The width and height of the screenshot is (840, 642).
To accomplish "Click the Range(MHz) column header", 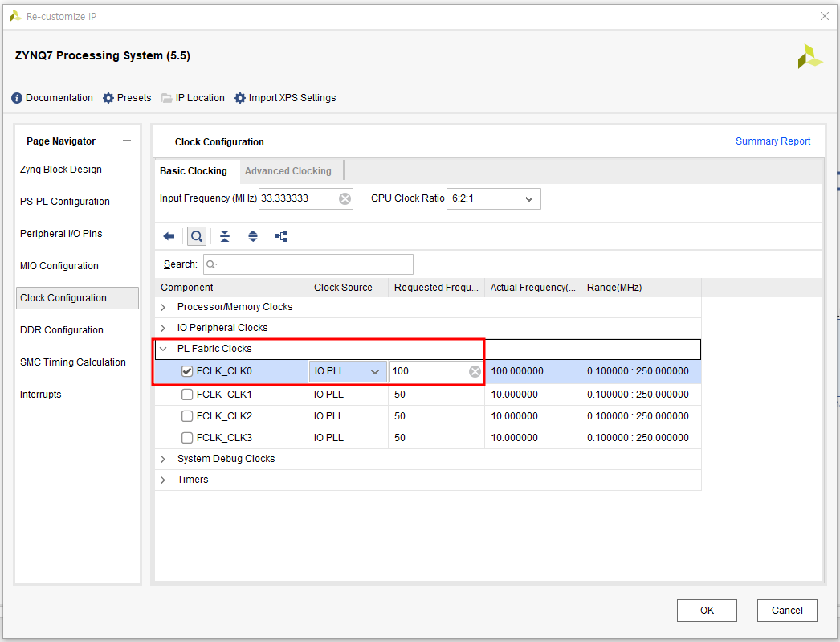I will point(642,288).
